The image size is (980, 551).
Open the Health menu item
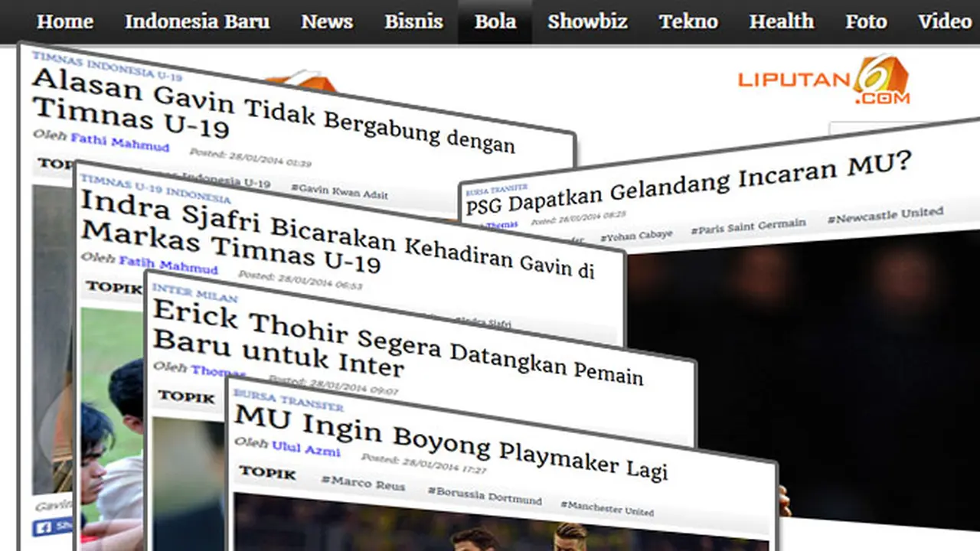[x=782, y=21]
